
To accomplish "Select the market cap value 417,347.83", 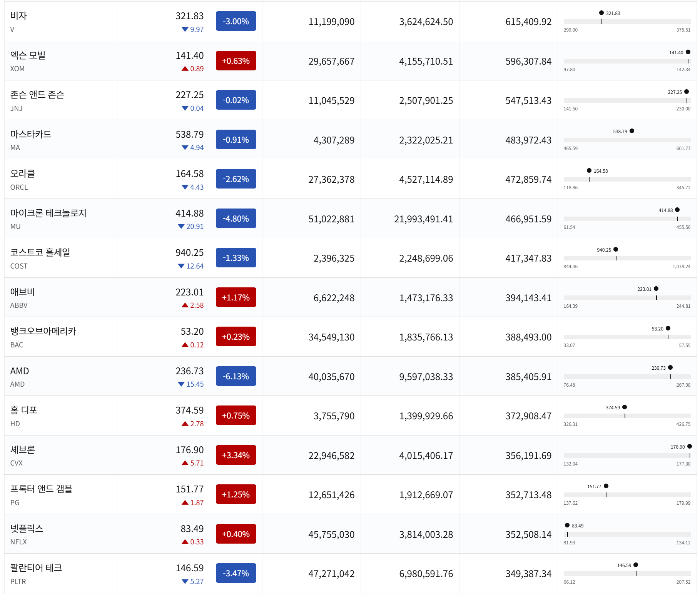I will point(528,259).
